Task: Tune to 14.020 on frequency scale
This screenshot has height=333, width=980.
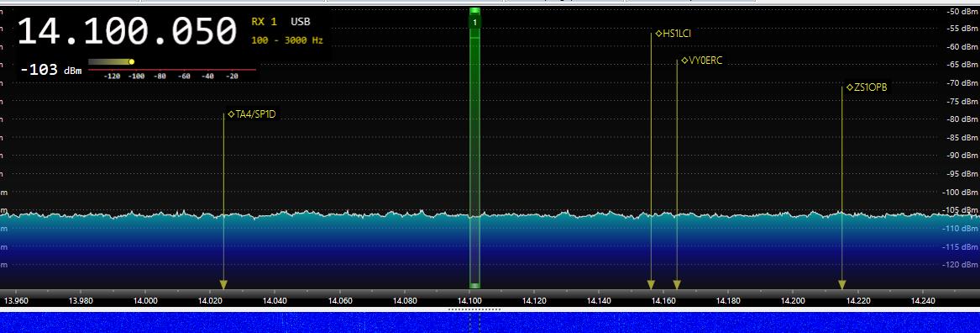Action: [x=209, y=301]
